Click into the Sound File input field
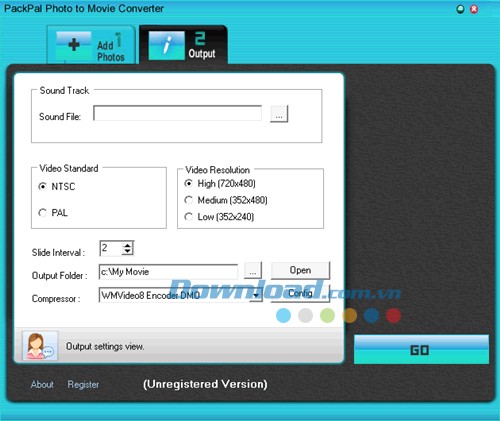 [x=177, y=113]
